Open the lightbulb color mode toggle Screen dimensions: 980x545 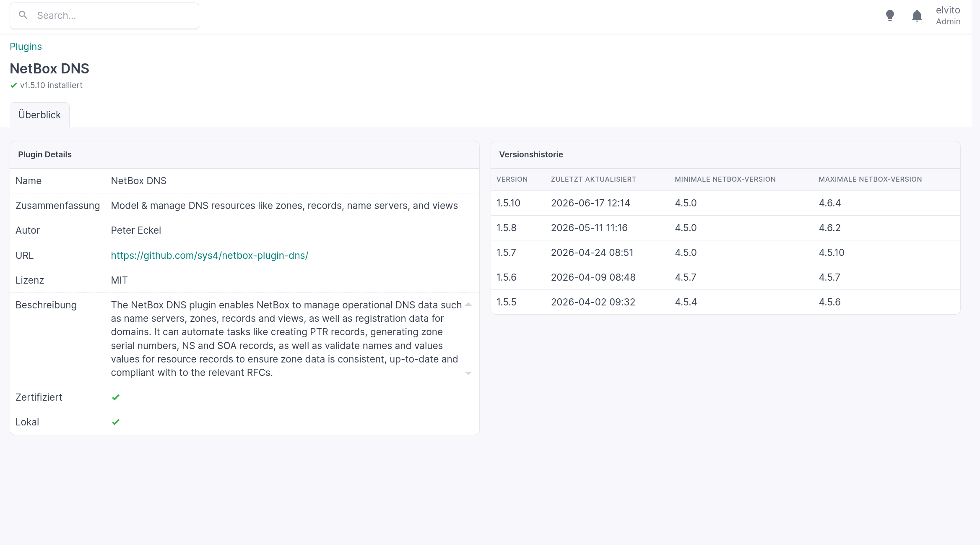point(890,16)
